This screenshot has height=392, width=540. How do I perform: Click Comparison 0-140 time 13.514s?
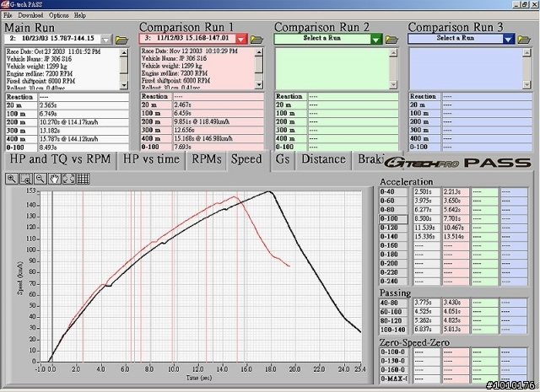[456, 237]
